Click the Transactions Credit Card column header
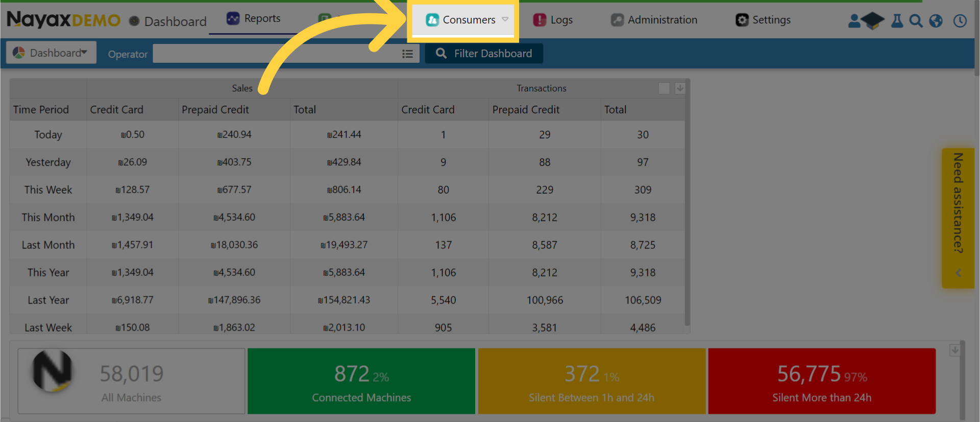This screenshot has width=980, height=422. coord(428,110)
